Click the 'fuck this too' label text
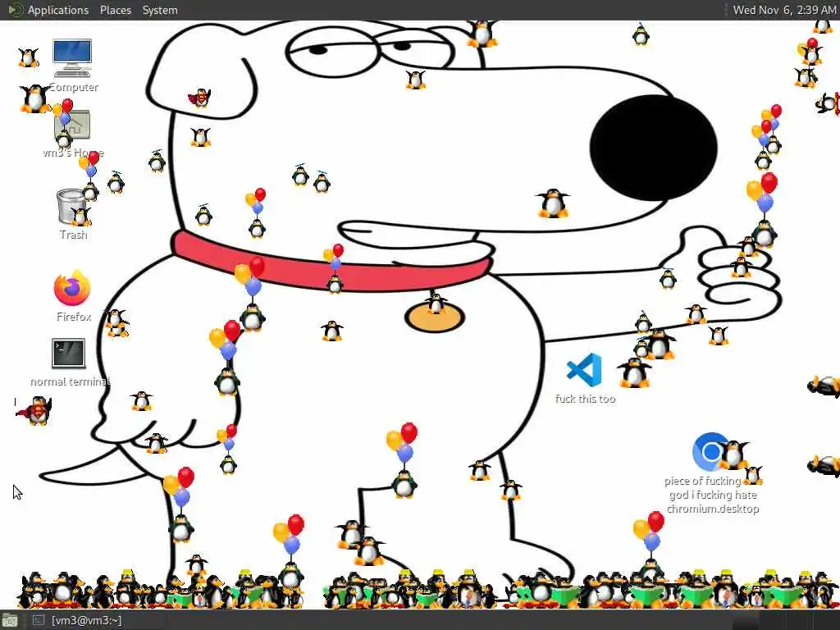This screenshot has width=840, height=630. click(x=585, y=399)
